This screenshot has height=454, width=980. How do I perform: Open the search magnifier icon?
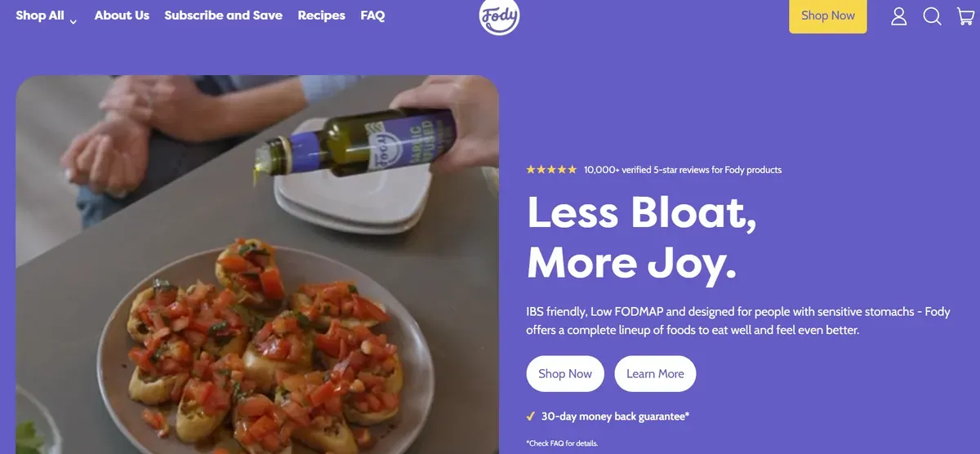coord(932,16)
